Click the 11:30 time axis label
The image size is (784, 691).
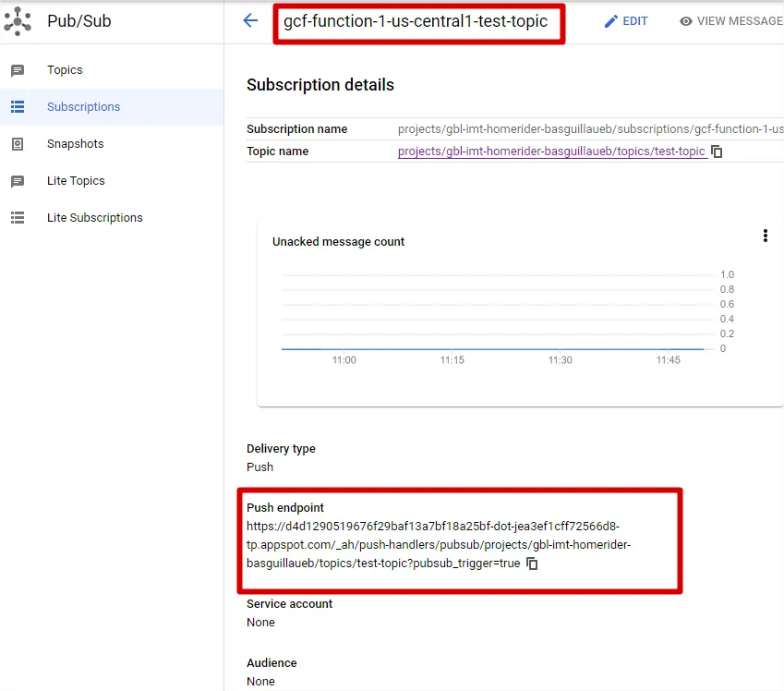pos(560,359)
